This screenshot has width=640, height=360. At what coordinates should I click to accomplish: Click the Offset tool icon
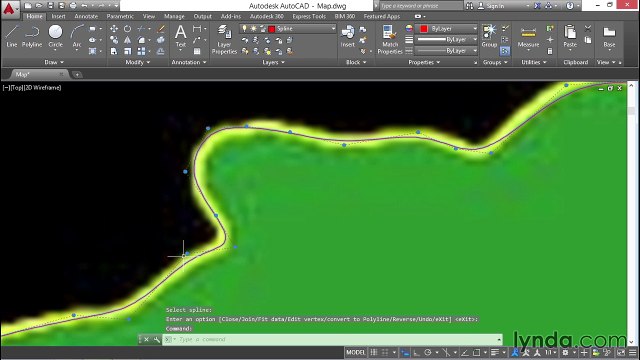pos(161,51)
